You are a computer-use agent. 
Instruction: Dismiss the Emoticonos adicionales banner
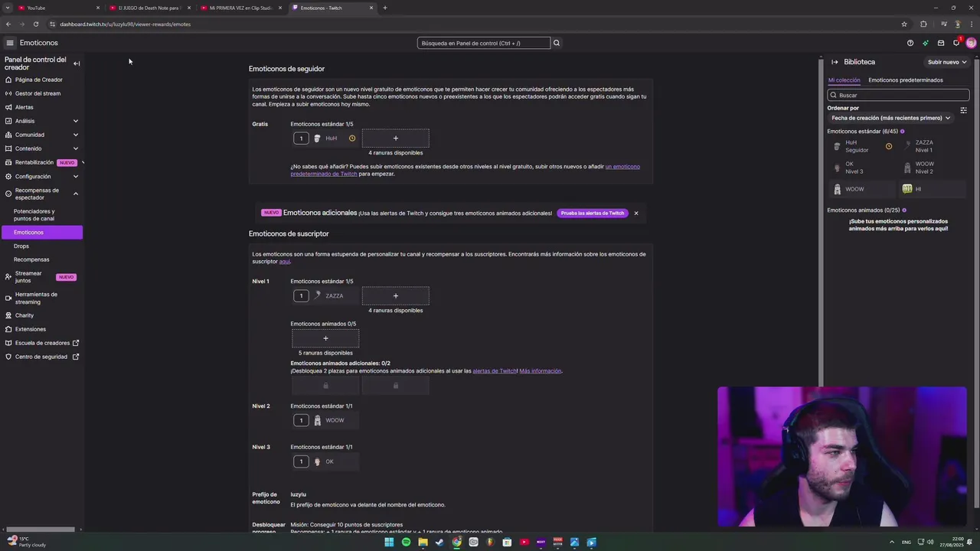(x=636, y=213)
